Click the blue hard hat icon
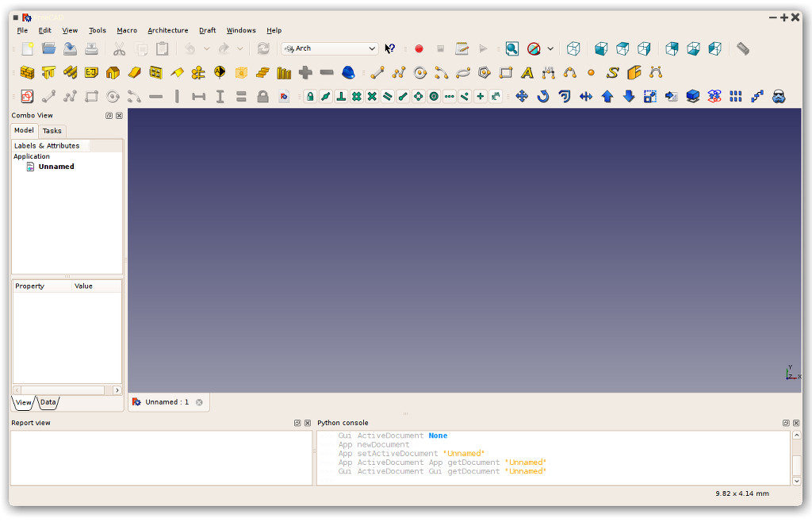The width and height of the screenshot is (812, 522). coord(349,73)
